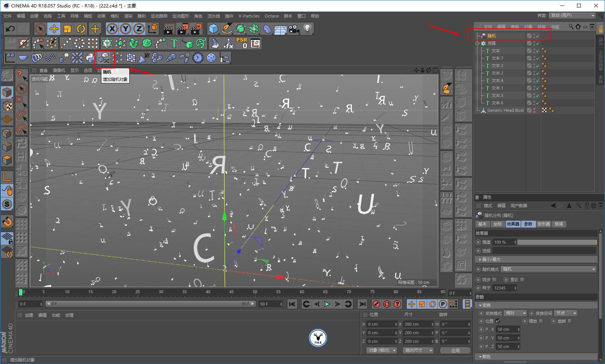The width and height of the screenshot is (605, 364).
Task: Select the Rotate tool
Action: [x=81, y=29]
